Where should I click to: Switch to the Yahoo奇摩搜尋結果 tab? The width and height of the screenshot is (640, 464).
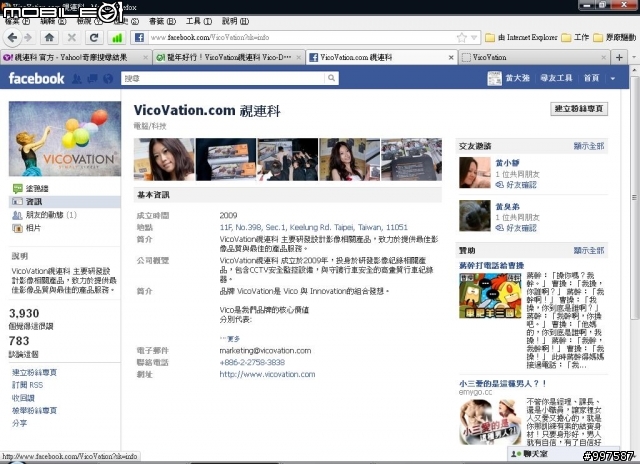point(76,58)
